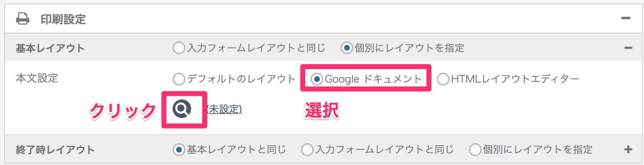
Task: Collapse the 印刷設定 panel with minus icon
Action: (x=626, y=18)
